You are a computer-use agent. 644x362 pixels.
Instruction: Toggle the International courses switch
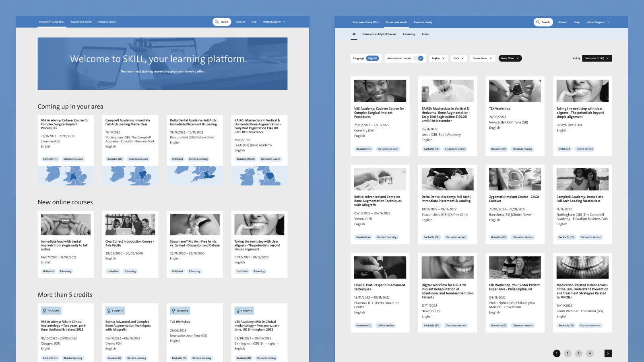420,58
